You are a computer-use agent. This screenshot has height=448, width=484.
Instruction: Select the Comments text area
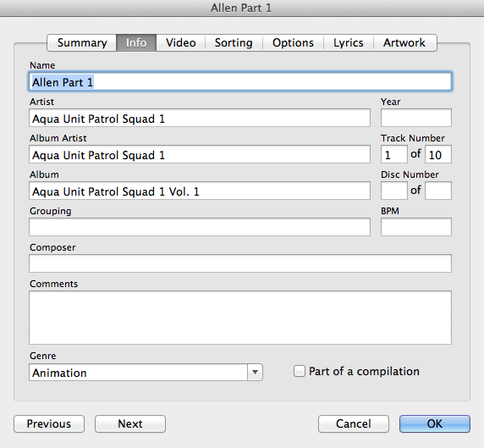click(240, 318)
